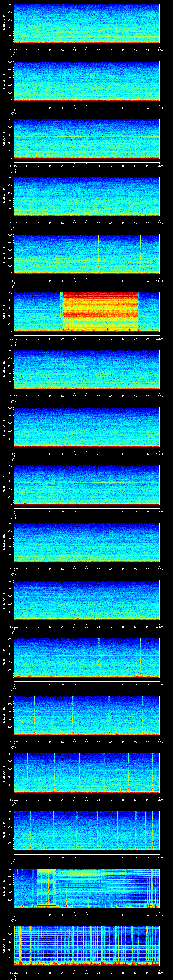Pick the spectrogram panel starting at 15:29:00

pos(86,773)
